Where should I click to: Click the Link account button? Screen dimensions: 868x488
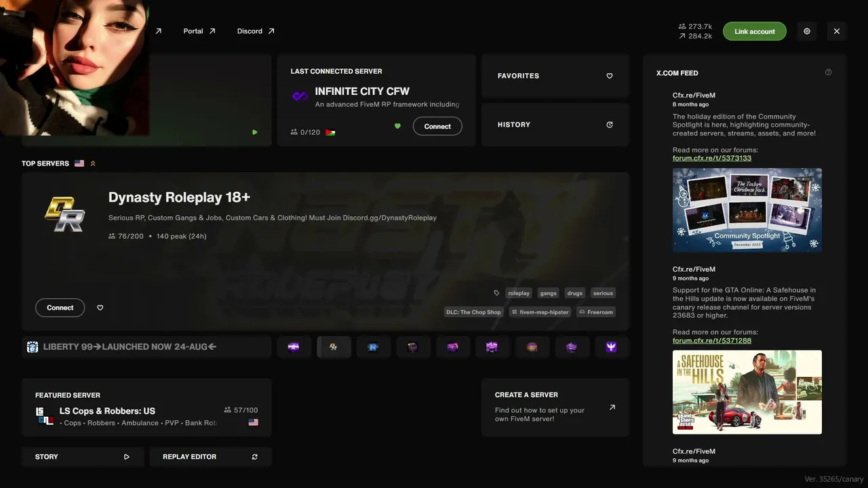point(755,31)
